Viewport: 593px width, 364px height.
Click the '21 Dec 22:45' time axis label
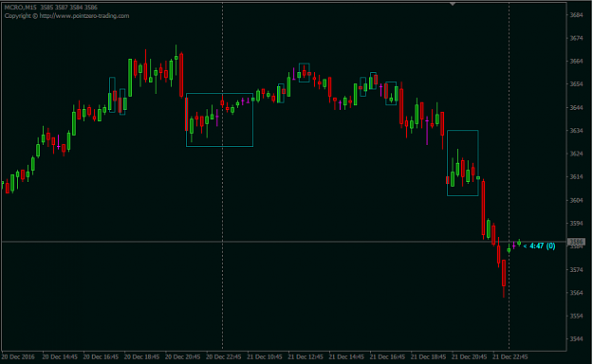pos(510,356)
